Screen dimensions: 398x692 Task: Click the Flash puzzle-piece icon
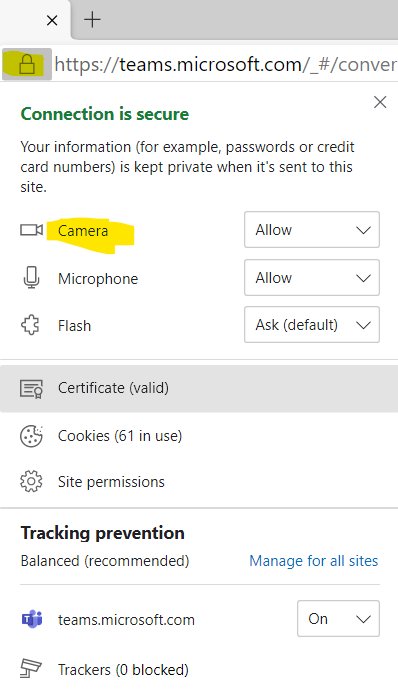click(x=30, y=326)
